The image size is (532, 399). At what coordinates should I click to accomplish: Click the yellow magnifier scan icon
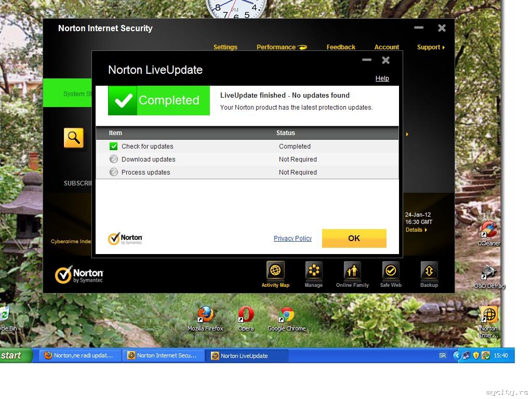(x=74, y=138)
